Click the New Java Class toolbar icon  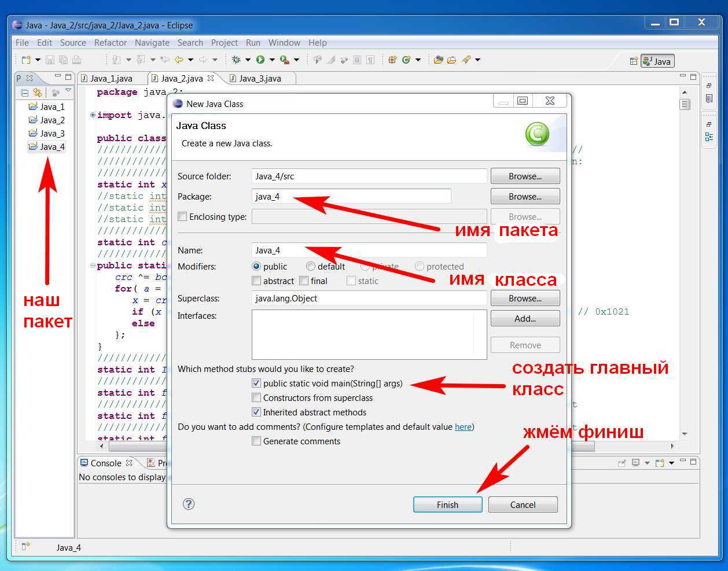click(x=406, y=60)
